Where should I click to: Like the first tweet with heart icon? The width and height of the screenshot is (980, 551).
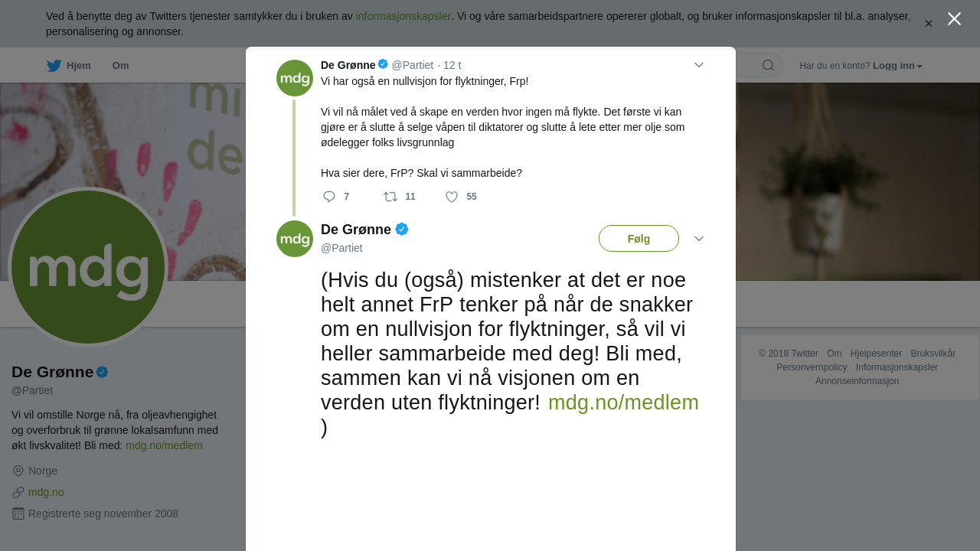(452, 197)
